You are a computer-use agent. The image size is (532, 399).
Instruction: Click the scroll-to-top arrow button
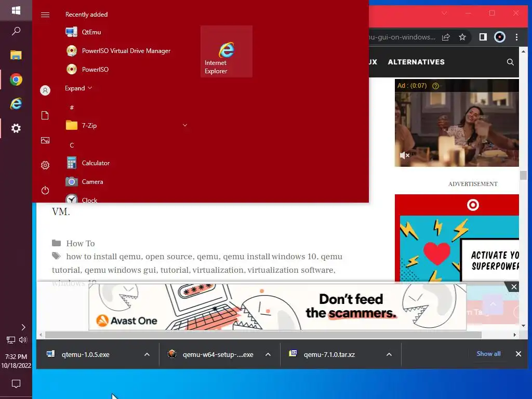point(493,304)
